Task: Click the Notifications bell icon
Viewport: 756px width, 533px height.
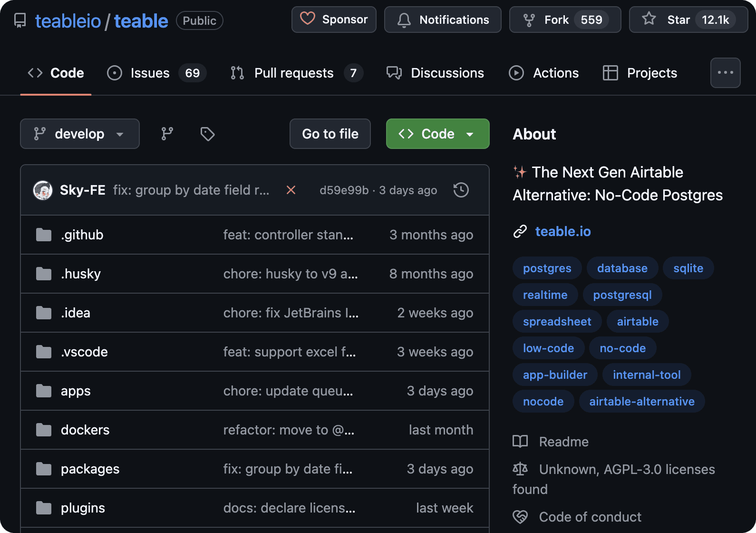Action: click(404, 20)
